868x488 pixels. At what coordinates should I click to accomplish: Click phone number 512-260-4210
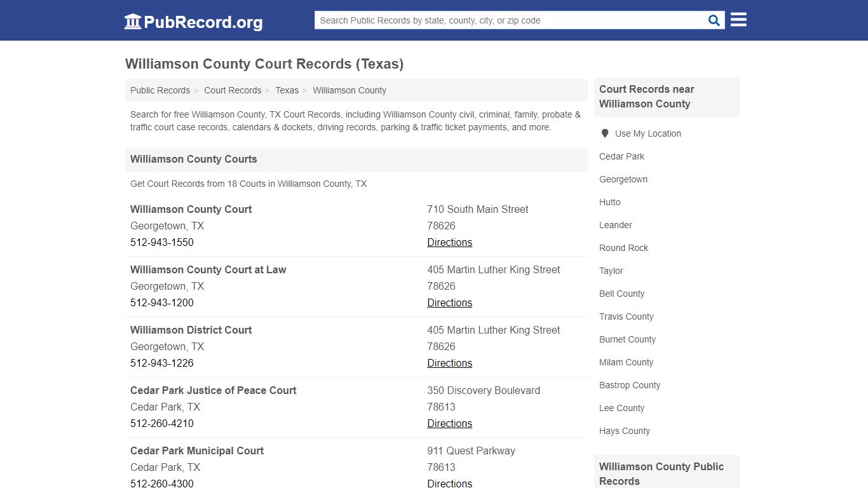(162, 423)
